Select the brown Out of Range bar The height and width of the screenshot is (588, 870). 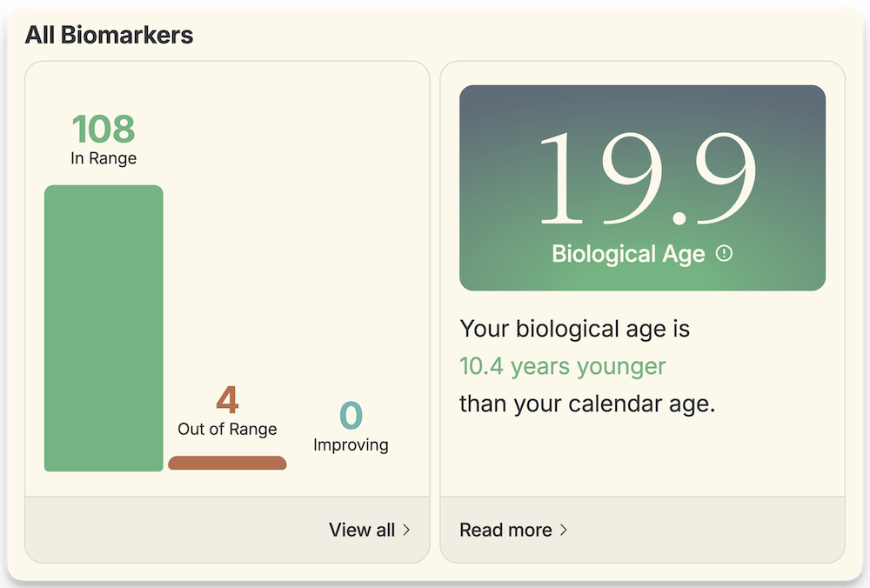pos(227,464)
